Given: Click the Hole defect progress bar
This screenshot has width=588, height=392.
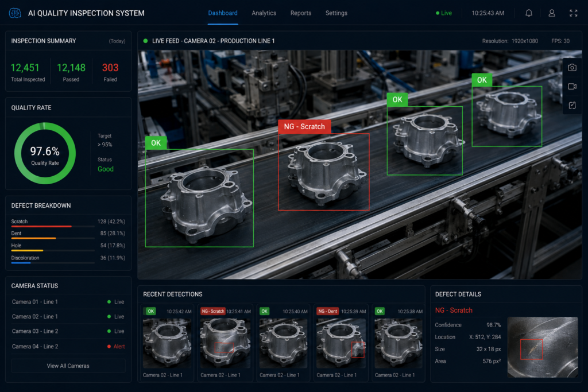Looking at the screenshot, I should coord(53,250).
